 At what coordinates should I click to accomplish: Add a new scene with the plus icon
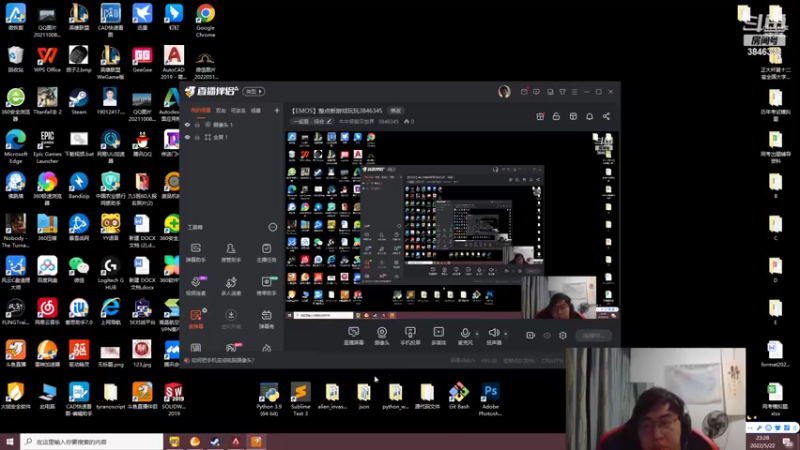277,110
